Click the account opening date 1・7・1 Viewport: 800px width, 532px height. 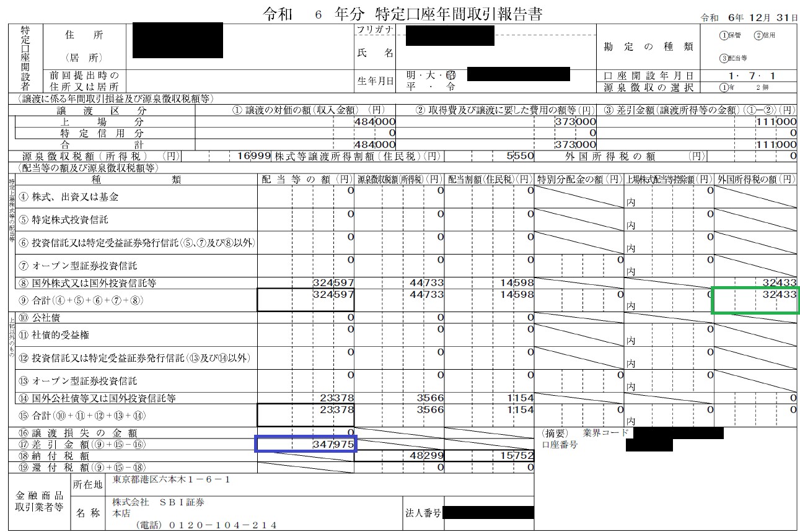pos(754,76)
